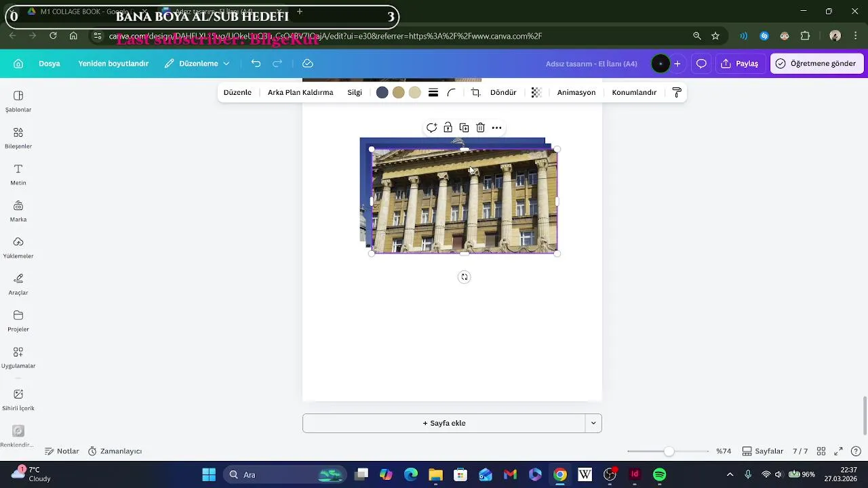Open the corner rounding icon
The height and width of the screenshot is (488, 868).
(452, 93)
